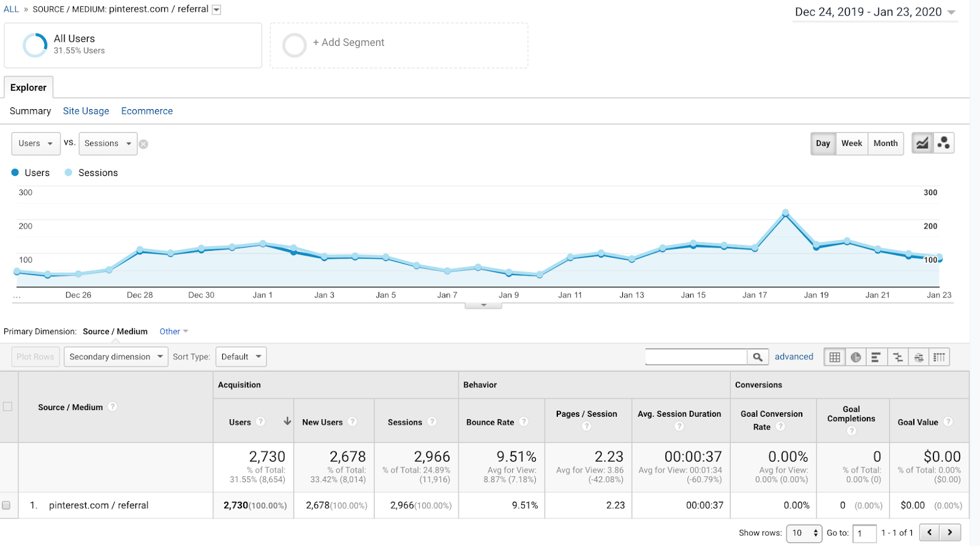Expand the date range picker arrow
Viewport: 980px width, 546px height.
[951, 12]
